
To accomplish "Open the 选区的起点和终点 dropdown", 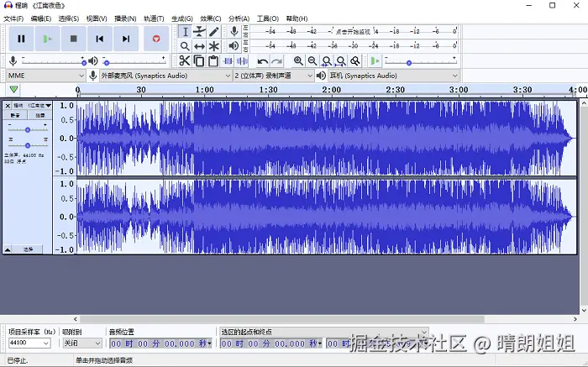I will (324, 332).
